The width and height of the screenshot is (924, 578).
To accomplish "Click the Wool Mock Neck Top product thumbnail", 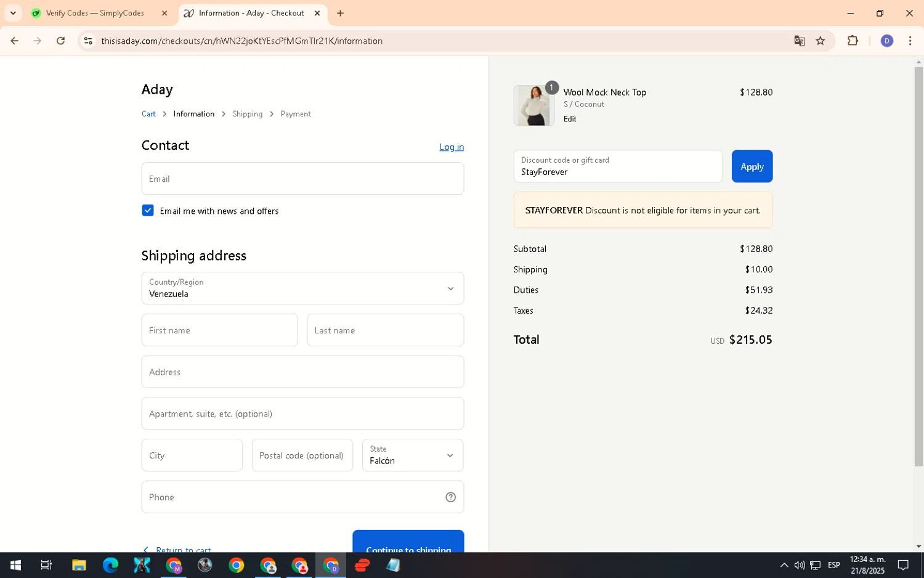I will point(534,105).
